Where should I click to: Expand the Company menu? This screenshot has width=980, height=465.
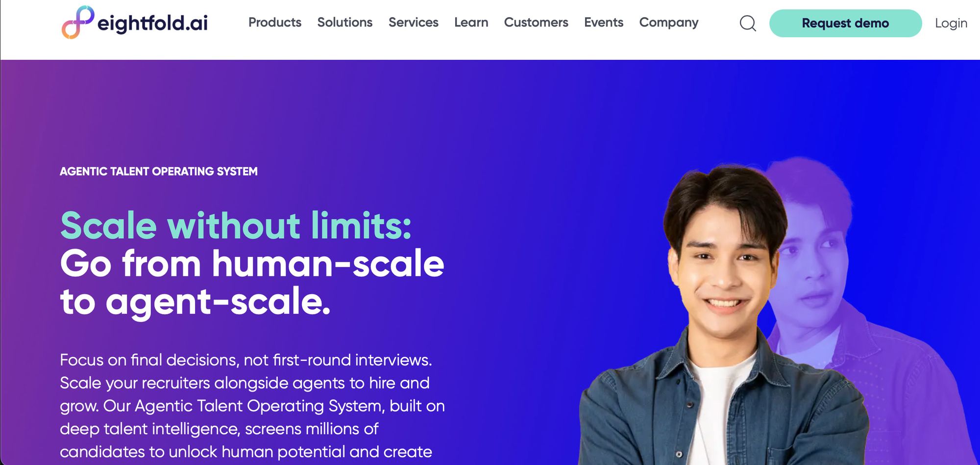[x=669, y=23]
